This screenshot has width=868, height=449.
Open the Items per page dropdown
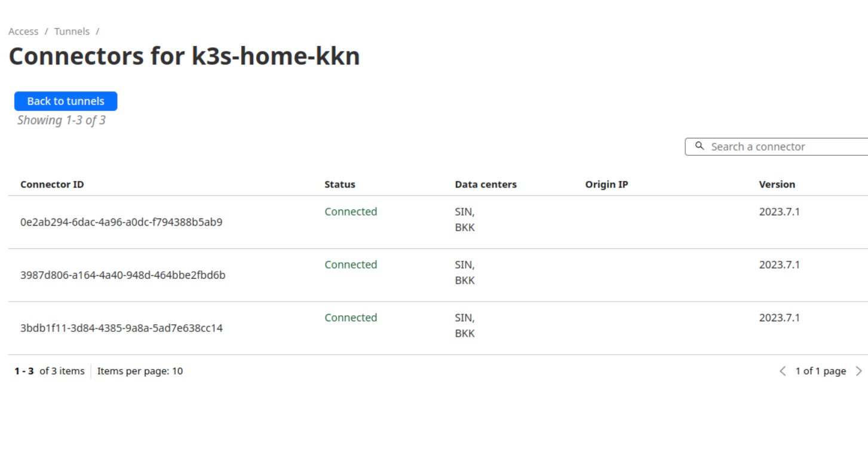[140, 371]
